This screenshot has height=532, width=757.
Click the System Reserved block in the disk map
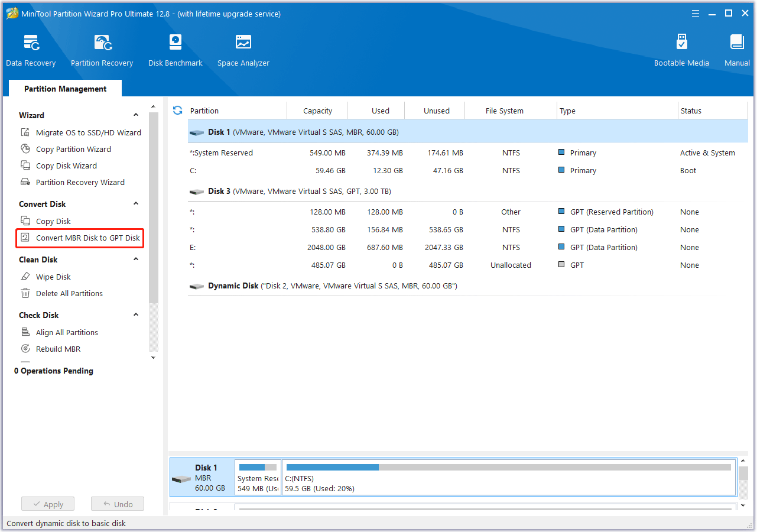coord(258,478)
